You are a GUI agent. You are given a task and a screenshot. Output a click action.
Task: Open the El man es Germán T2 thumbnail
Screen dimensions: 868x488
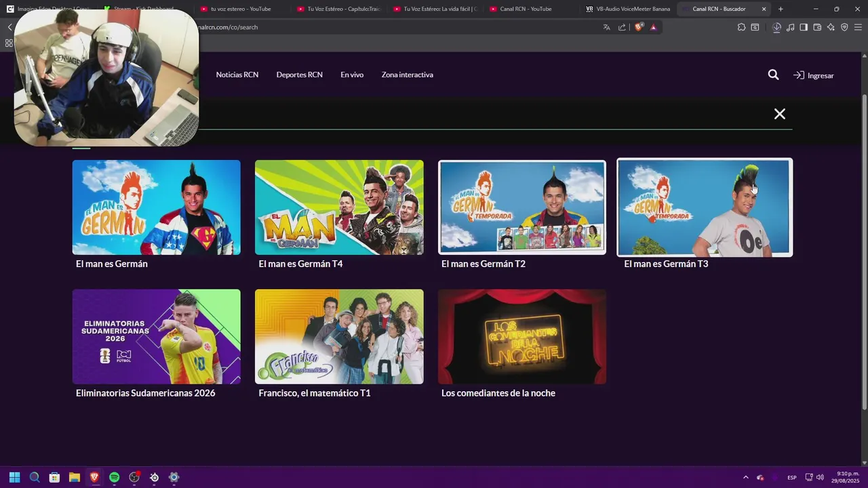point(522,207)
